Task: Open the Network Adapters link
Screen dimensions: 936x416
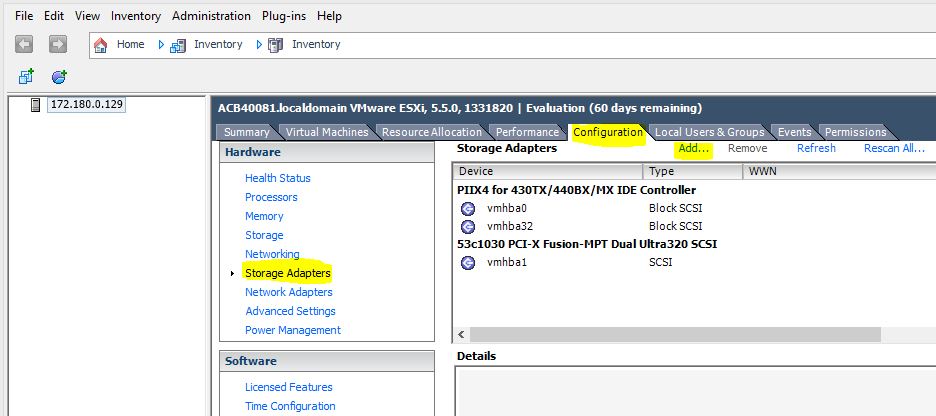Action: click(288, 292)
